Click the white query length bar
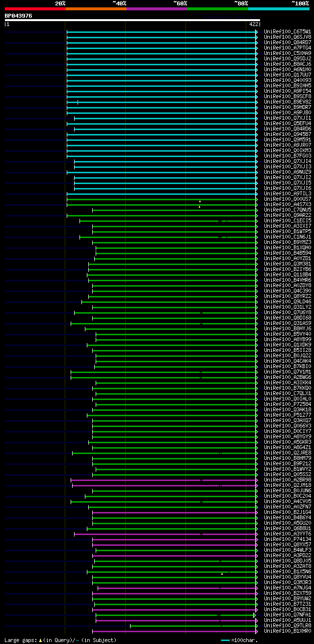 [x=132, y=20]
